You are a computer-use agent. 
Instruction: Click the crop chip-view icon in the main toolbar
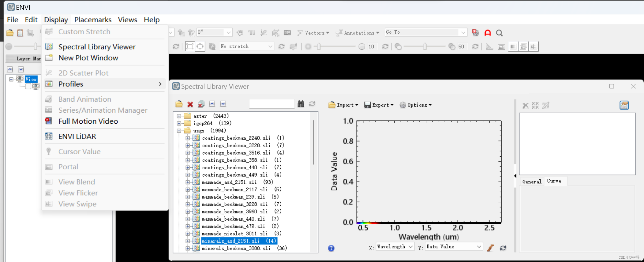[x=30, y=33]
